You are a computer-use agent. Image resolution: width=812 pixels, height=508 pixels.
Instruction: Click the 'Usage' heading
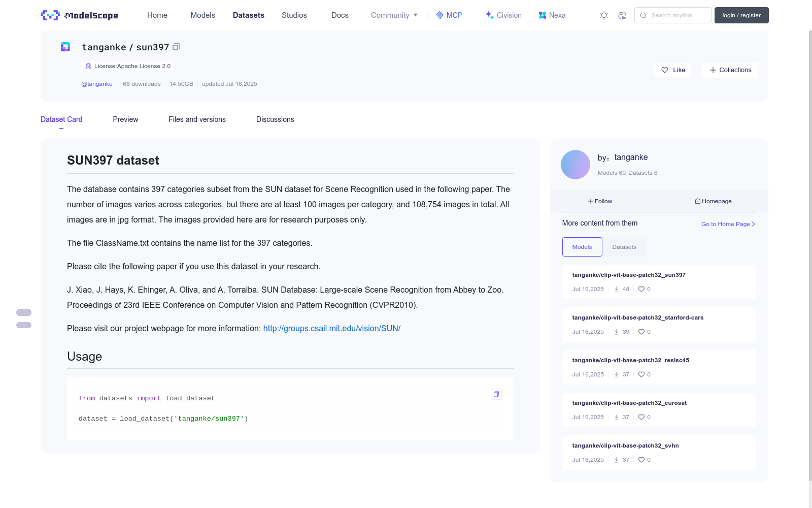click(x=84, y=357)
